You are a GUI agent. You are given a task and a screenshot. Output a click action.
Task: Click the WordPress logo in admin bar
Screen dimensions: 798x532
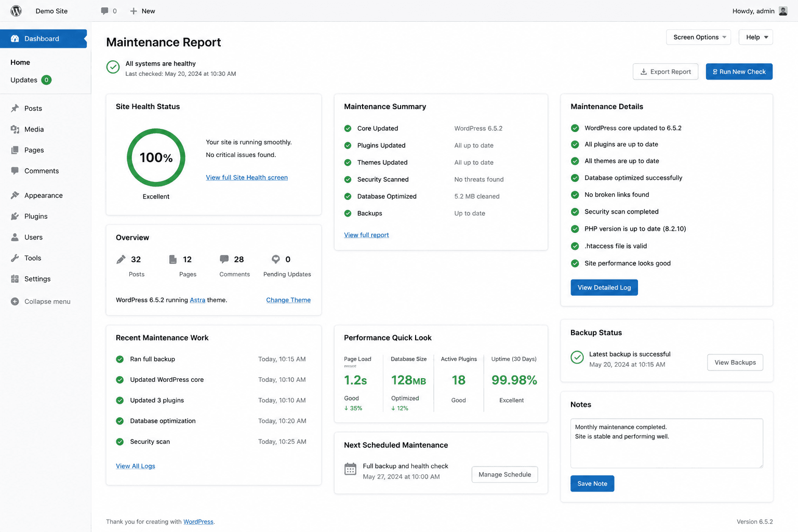(16, 11)
